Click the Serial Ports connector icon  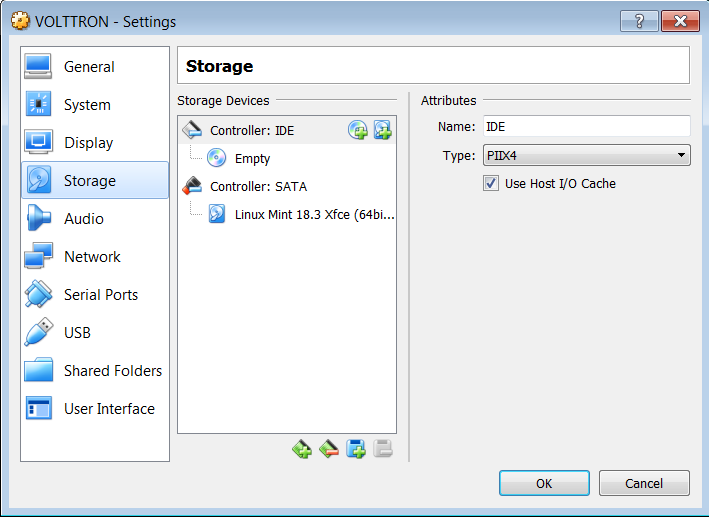point(38,294)
